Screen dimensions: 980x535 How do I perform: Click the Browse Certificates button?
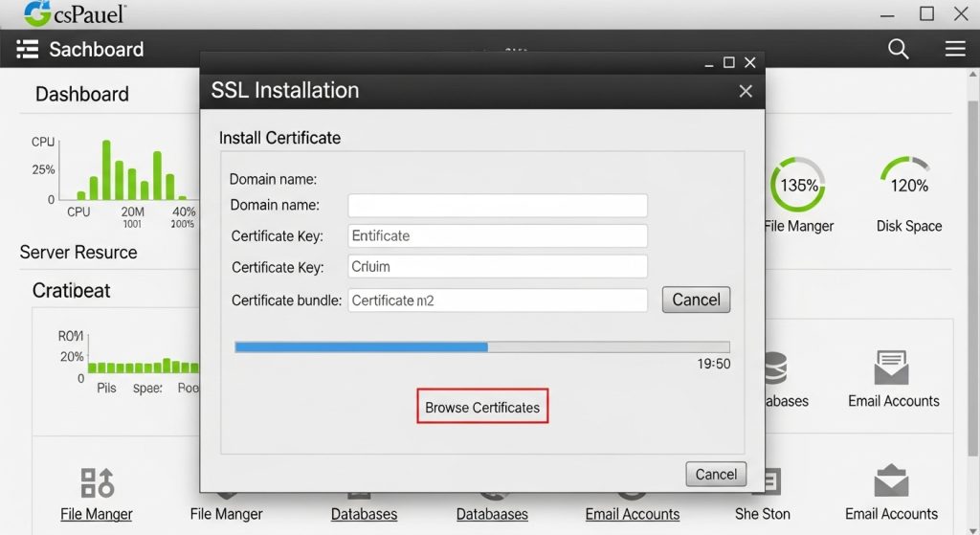(482, 407)
